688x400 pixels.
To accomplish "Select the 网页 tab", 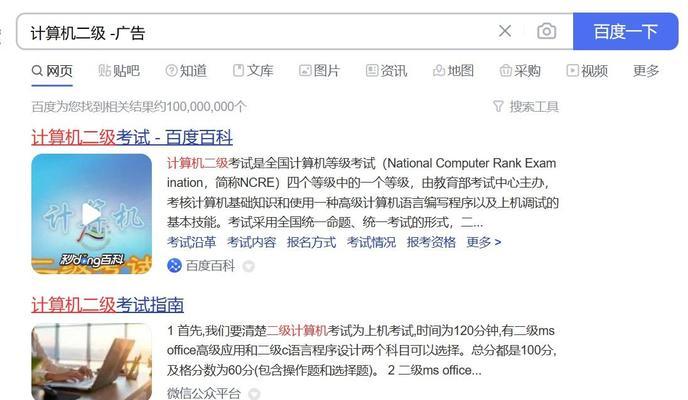I will tap(52, 71).
